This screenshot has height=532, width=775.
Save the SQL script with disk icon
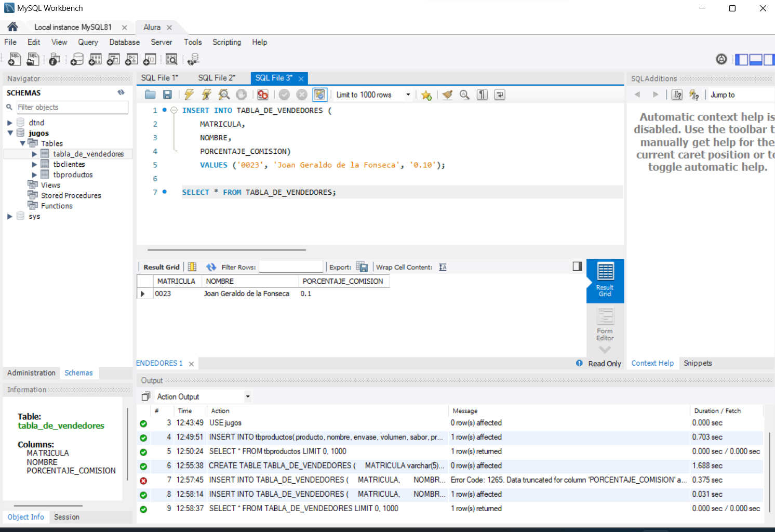tap(167, 95)
